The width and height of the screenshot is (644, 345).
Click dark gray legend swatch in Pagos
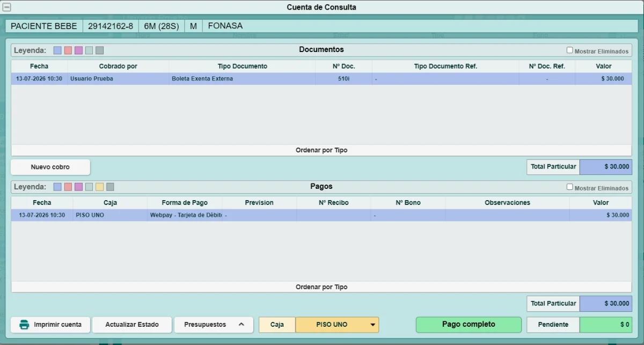[110, 187]
